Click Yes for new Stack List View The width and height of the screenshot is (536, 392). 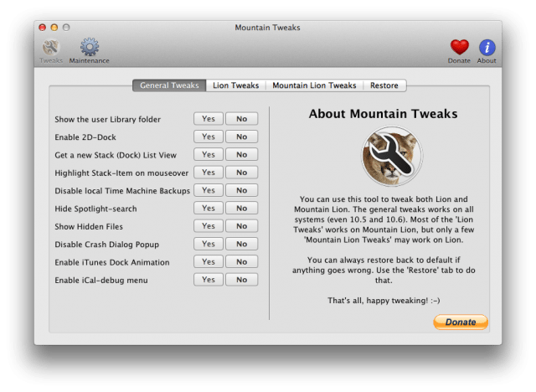pyautogui.click(x=209, y=155)
